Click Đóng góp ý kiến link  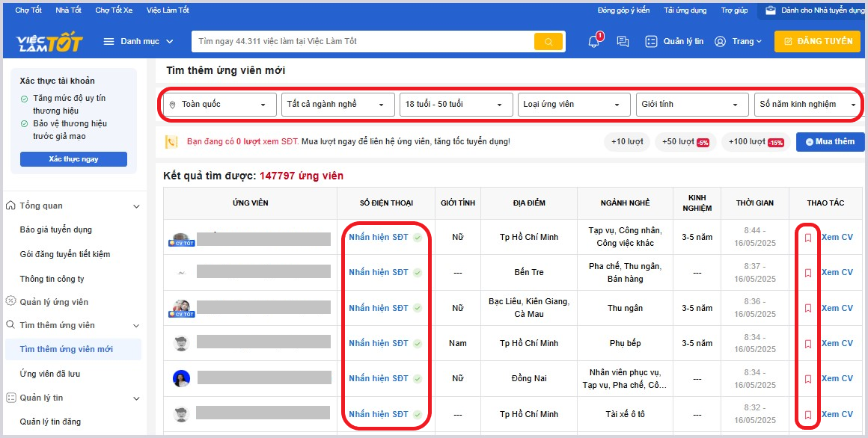click(x=624, y=10)
